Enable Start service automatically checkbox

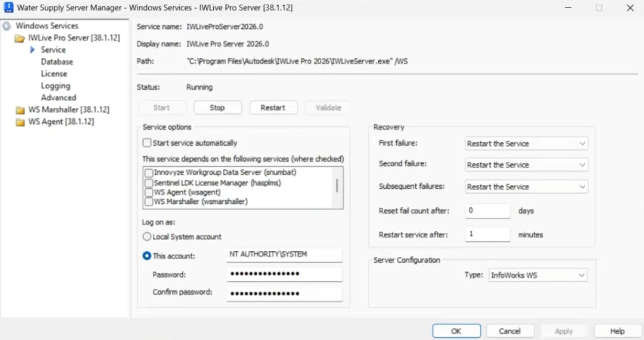pyautogui.click(x=146, y=143)
